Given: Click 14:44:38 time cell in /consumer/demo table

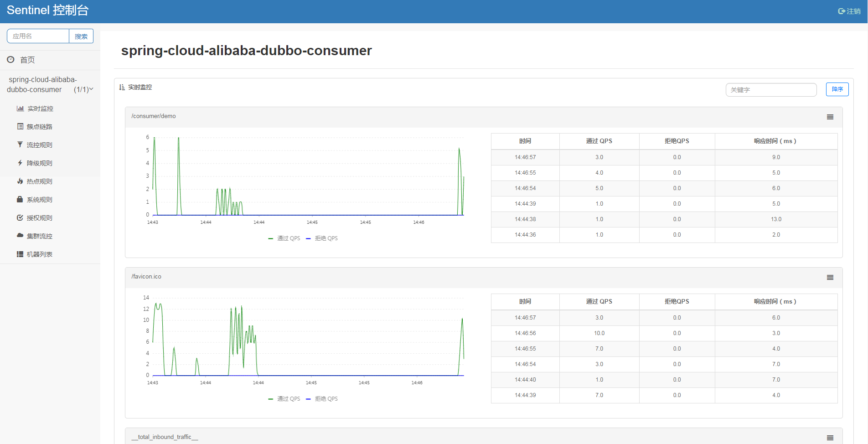Looking at the screenshot, I should point(525,219).
